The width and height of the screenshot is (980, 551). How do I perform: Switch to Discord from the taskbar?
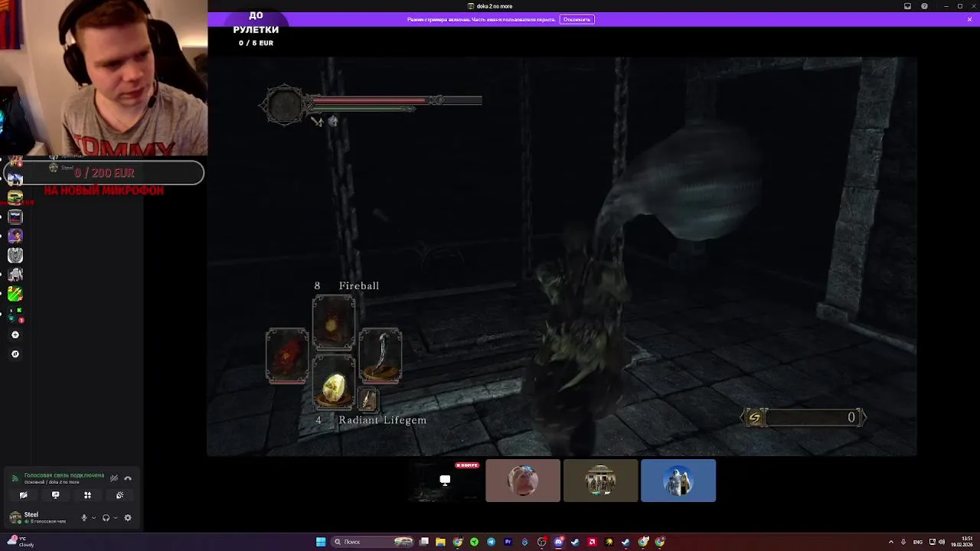[x=558, y=542]
